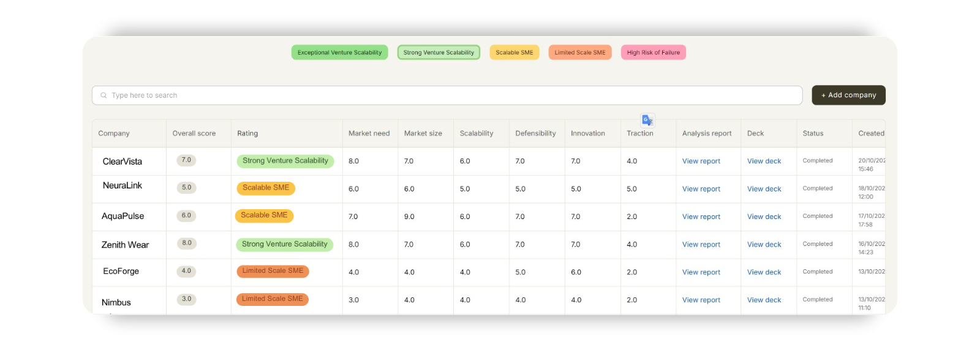This screenshot has width=980, height=342.
Task: Open the Nimbus View deck link
Action: coord(764,300)
